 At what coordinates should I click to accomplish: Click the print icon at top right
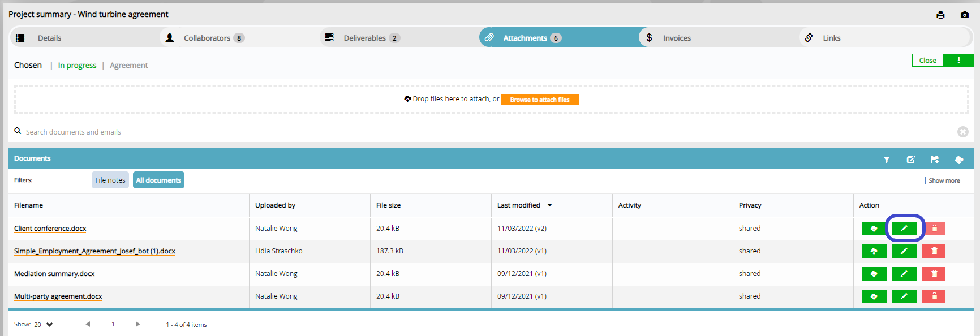[940, 15]
